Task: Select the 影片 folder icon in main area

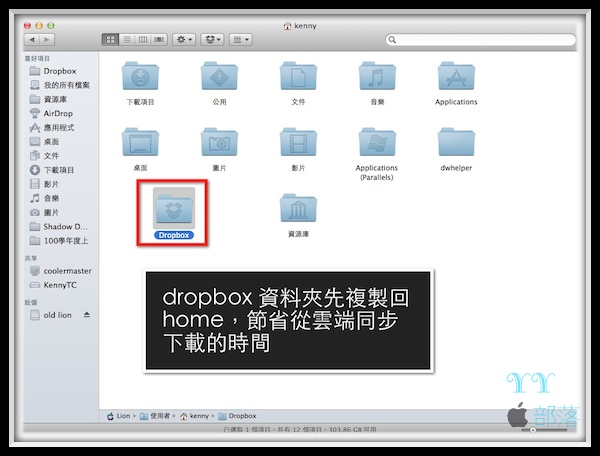Action: (298, 142)
